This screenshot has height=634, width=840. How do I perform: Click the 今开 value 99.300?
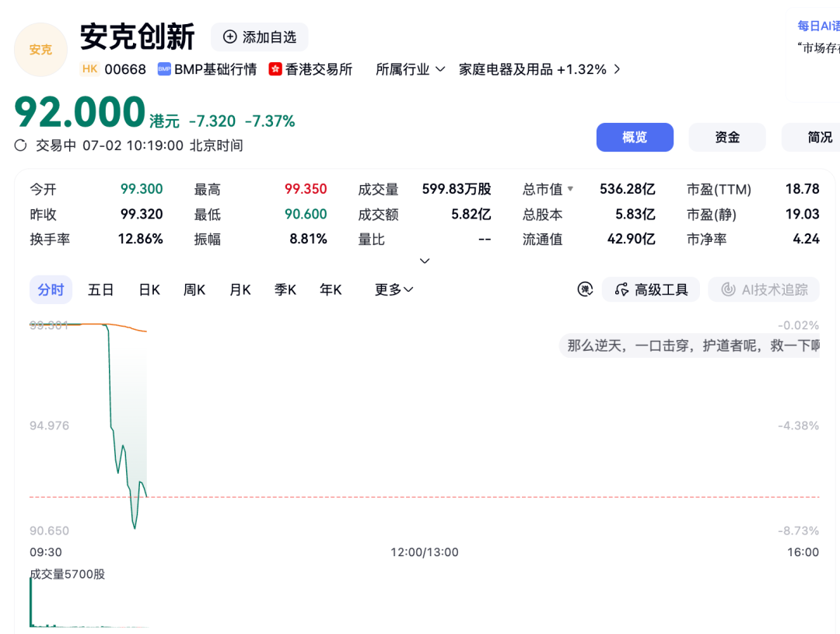142,189
